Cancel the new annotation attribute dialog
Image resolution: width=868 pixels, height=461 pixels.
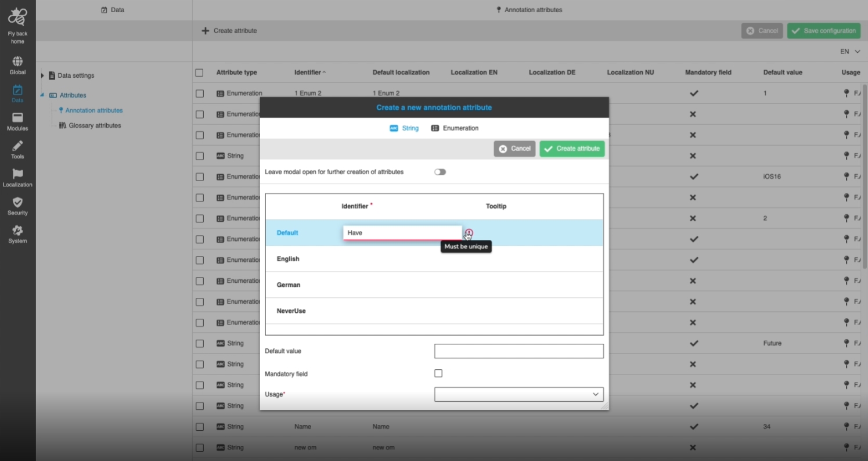[514, 149]
